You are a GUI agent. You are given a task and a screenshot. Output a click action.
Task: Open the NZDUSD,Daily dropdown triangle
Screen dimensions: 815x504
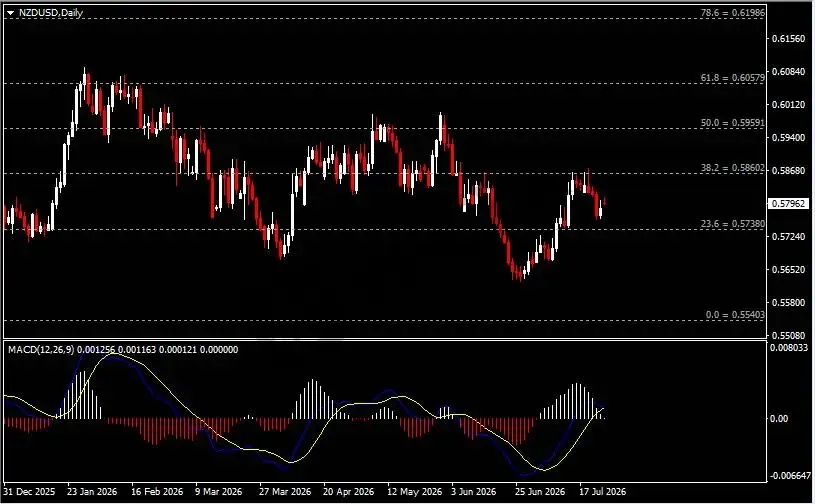tap(10, 13)
